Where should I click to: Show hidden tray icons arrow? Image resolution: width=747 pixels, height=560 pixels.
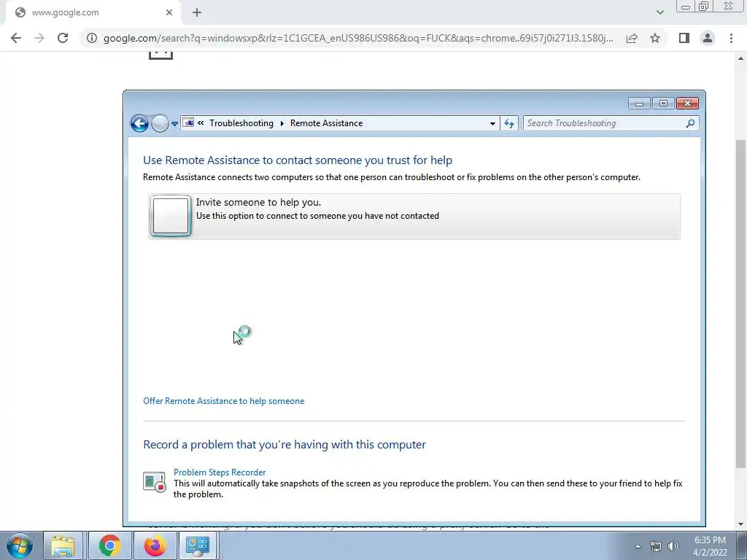point(638,546)
